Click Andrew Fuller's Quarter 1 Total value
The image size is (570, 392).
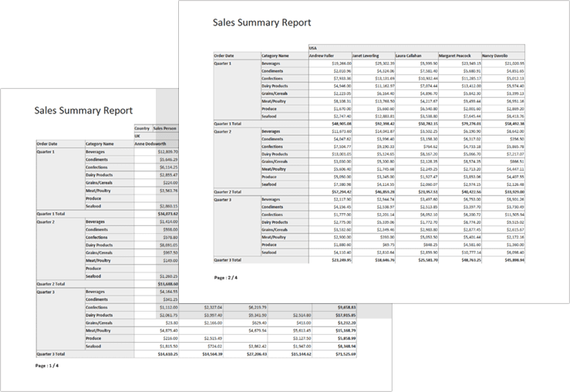[342, 123]
